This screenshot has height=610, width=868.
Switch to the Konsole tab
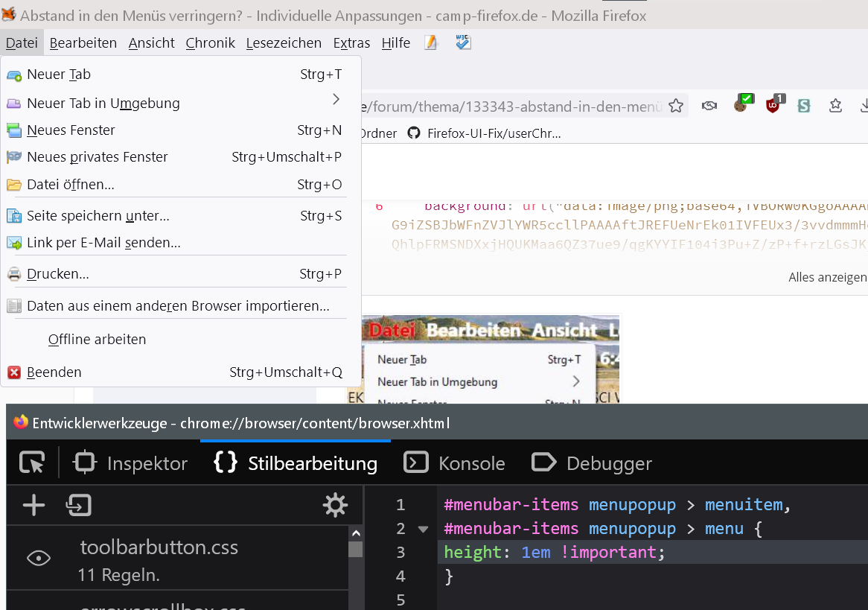click(x=455, y=463)
